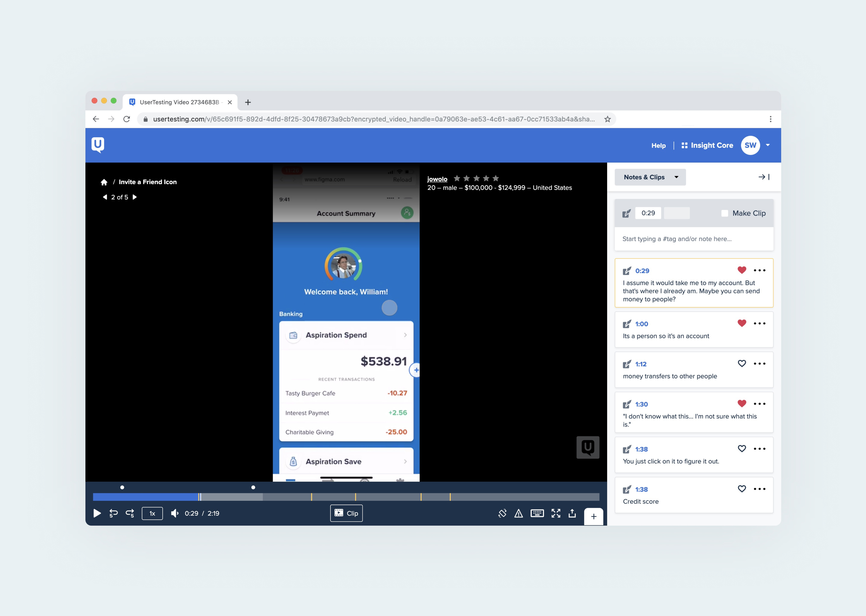Bookmark this page with the star
The width and height of the screenshot is (866, 616).
pos(607,119)
